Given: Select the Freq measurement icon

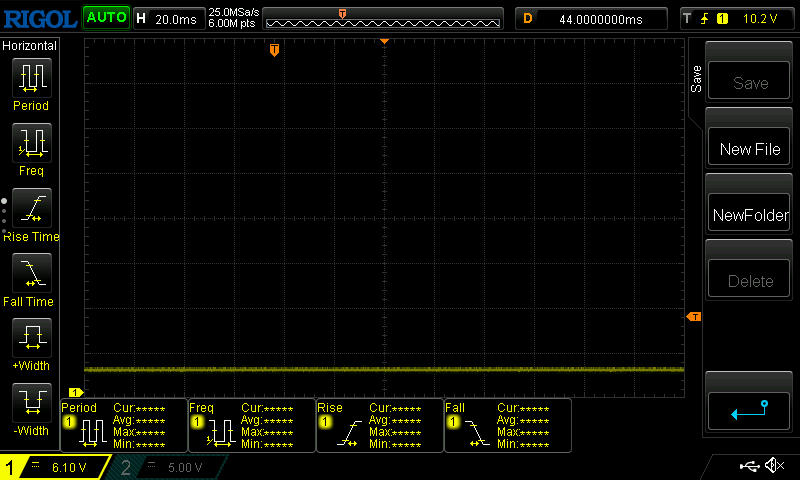Looking at the screenshot, I should pyautogui.click(x=30, y=148).
